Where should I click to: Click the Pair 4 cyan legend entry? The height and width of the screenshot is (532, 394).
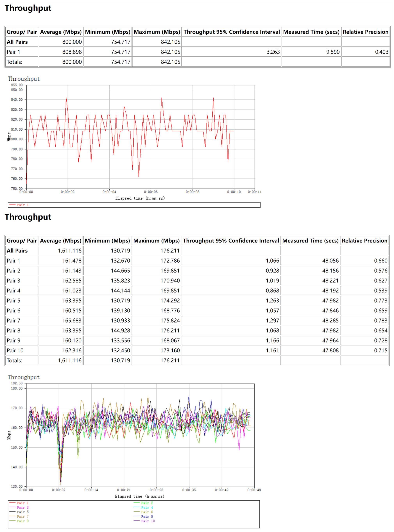[147, 507]
